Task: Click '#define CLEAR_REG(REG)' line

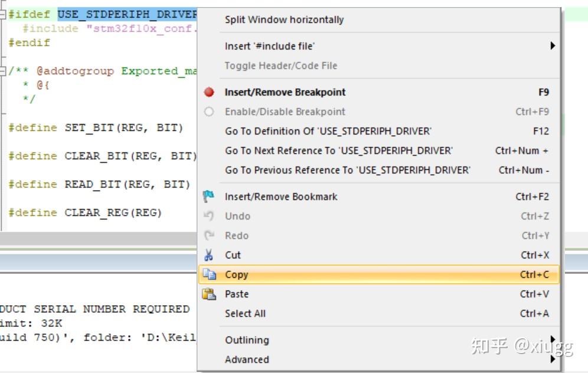Action: coord(85,213)
